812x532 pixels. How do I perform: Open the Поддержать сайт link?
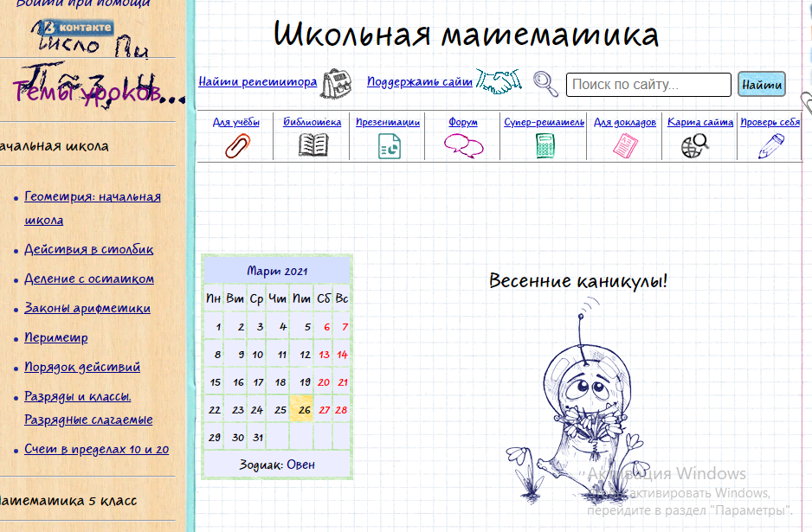pyautogui.click(x=420, y=82)
